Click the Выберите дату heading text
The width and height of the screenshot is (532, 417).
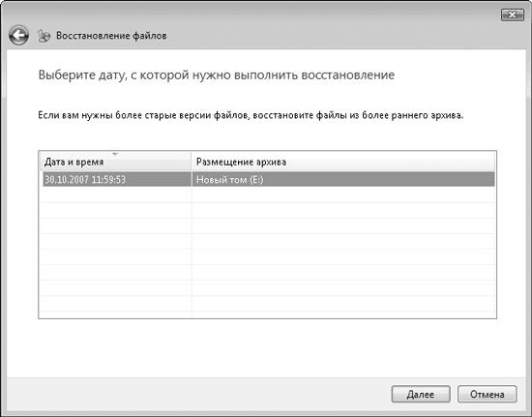point(217,74)
